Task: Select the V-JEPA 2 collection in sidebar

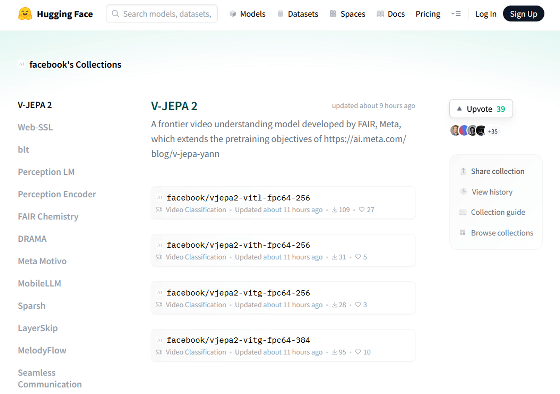Action: (35, 105)
